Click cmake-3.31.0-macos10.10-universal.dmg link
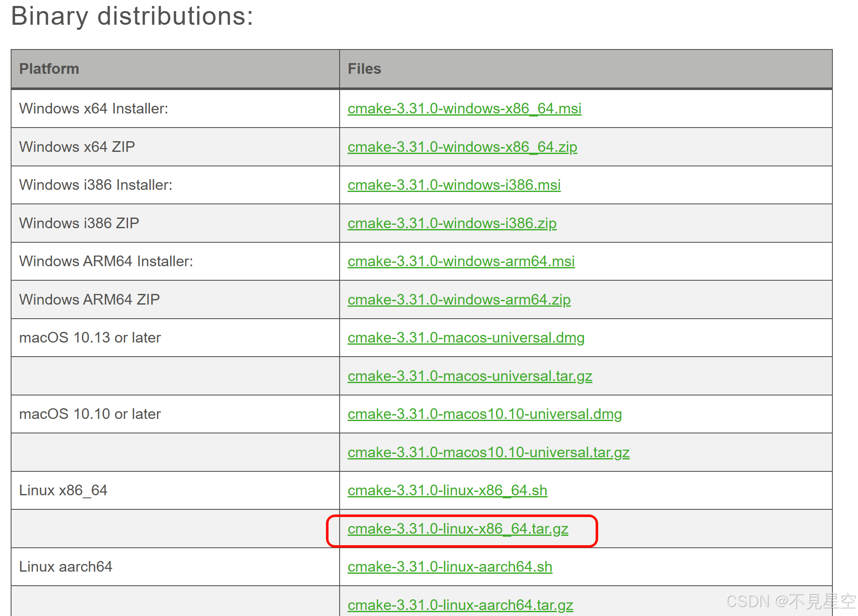The width and height of the screenshot is (858, 616). coord(485,414)
